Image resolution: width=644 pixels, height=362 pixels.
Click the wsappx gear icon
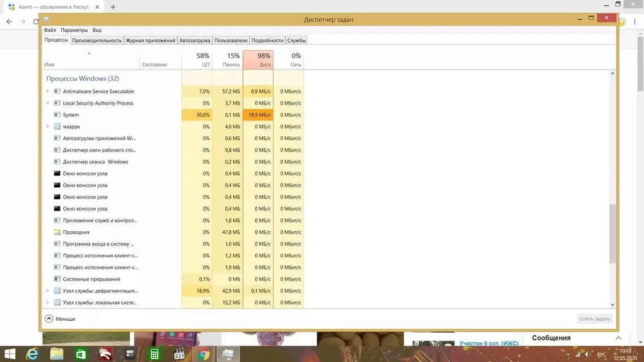(57, 126)
